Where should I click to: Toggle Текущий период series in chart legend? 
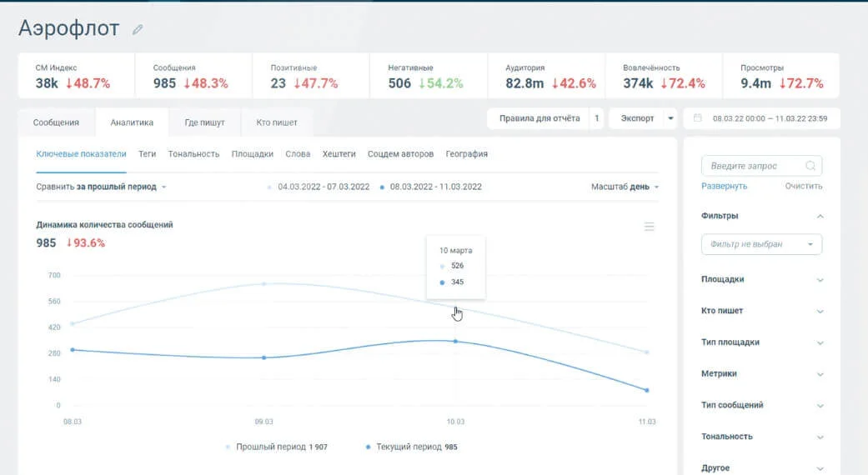click(x=411, y=447)
